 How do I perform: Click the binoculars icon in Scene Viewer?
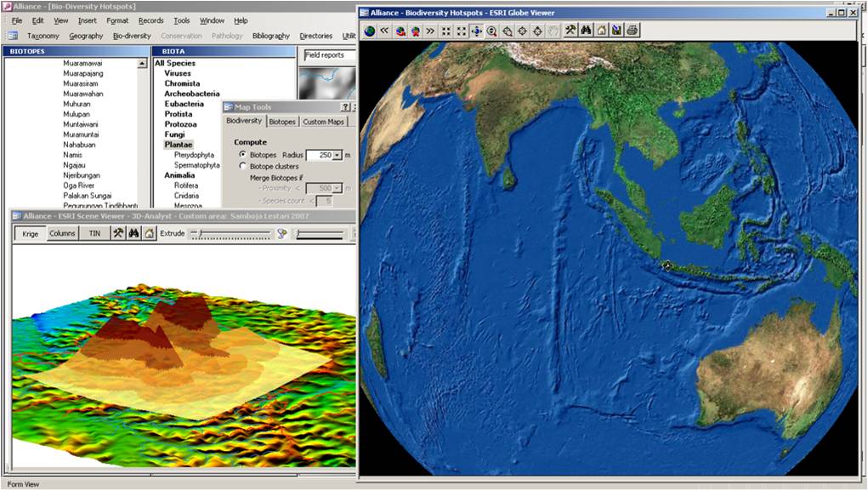133,233
